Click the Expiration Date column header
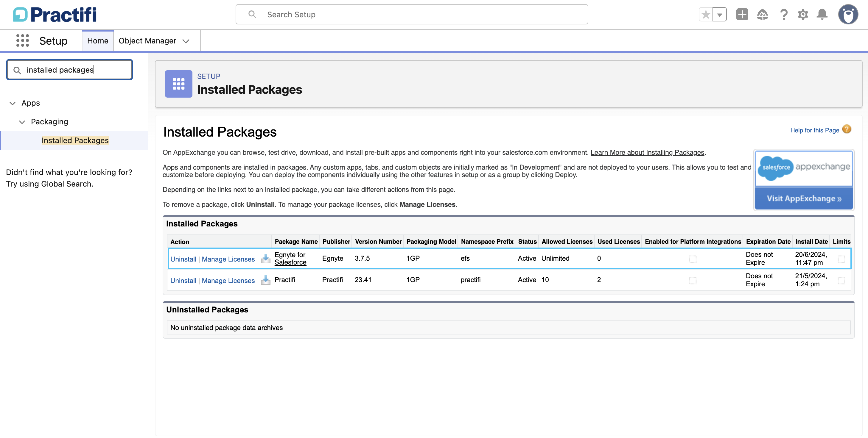 tap(768, 242)
